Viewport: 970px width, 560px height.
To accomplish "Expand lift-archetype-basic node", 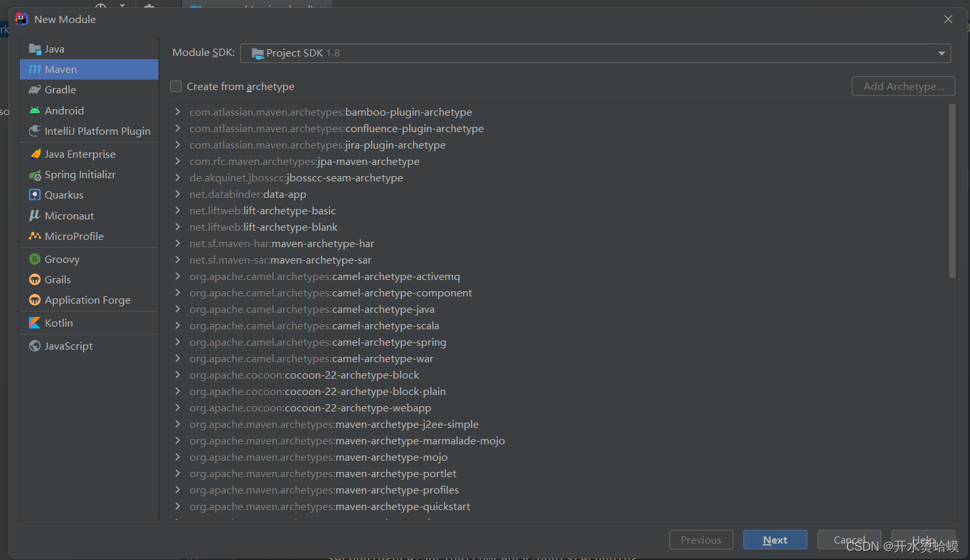I will pyautogui.click(x=178, y=210).
